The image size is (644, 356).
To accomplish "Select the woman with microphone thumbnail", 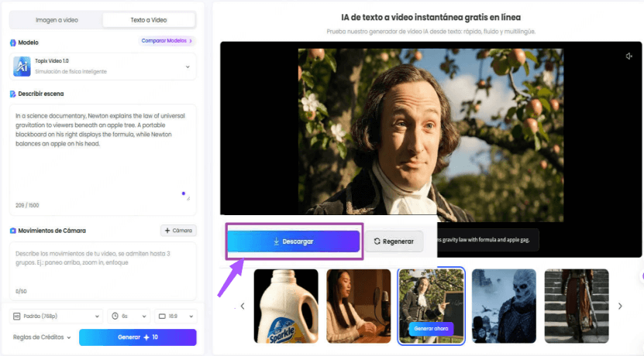I will (x=359, y=306).
